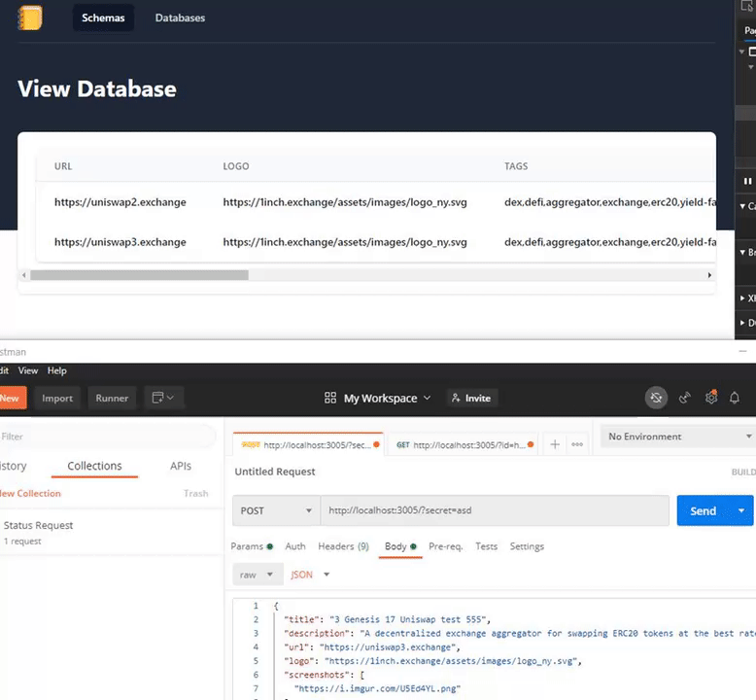Switch to the APIs sidebar tab
Viewport: 756px width, 700px height.
pyautogui.click(x=181, y=466)
